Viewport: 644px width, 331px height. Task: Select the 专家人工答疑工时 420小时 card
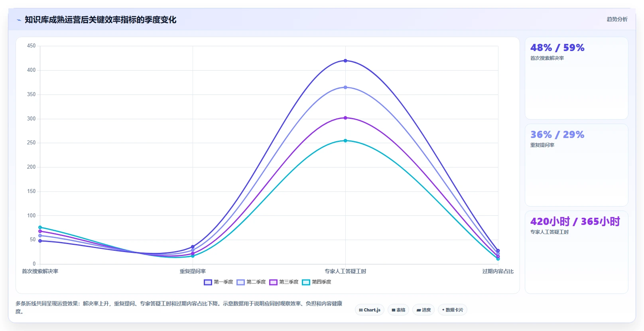pyautogui.click(x=576, y=252)
